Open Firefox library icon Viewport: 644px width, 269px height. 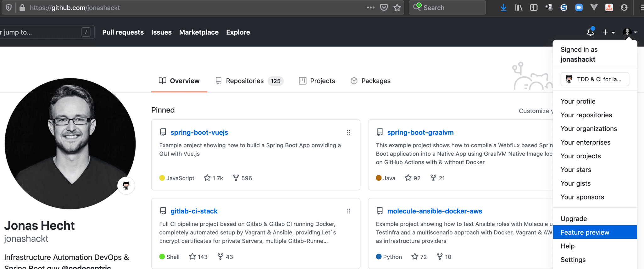(x=519, y=8)
